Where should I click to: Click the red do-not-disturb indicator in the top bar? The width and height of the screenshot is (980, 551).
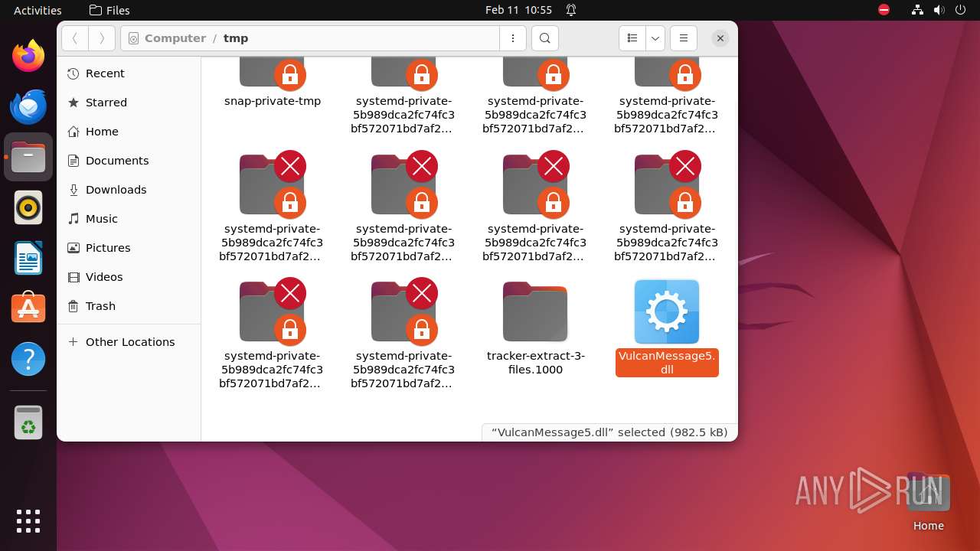pos(884,10)
